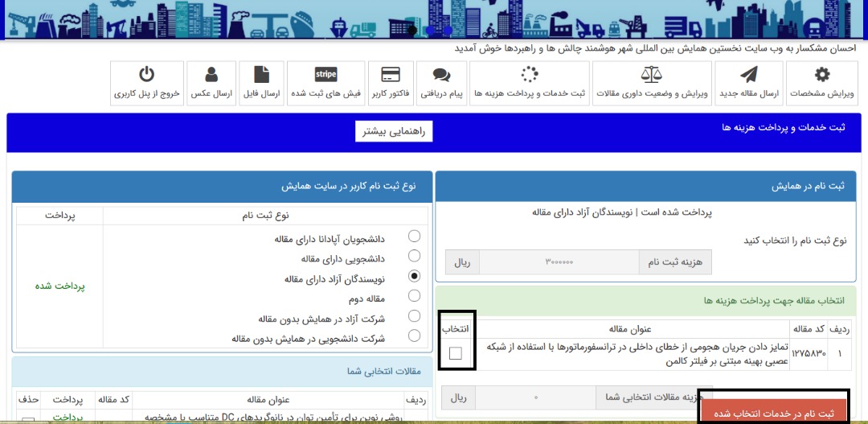
Task: Open فیش های ثبت شده stripe icon
Action: pos(325,76)
